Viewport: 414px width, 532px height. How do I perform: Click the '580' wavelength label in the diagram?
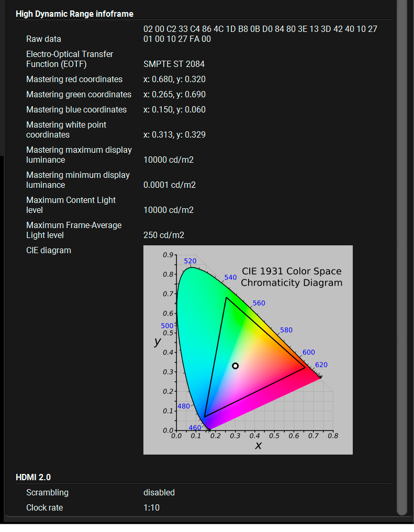click(x=286, y=330)
